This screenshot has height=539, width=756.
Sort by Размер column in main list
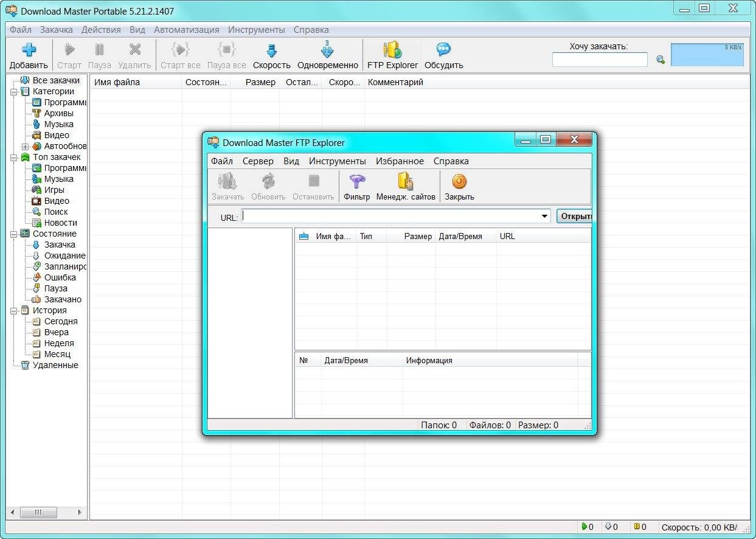click(x=255, y=82)
